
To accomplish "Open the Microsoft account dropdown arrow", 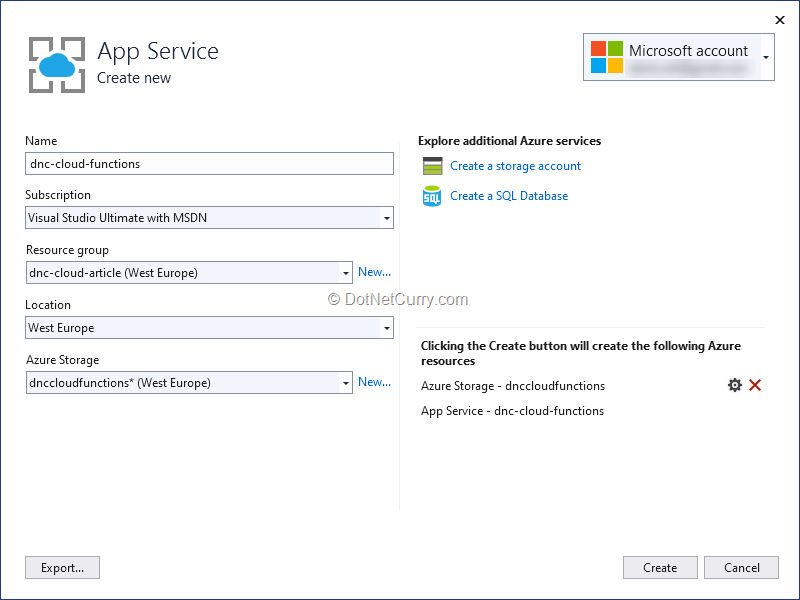I will click(766, 57).
